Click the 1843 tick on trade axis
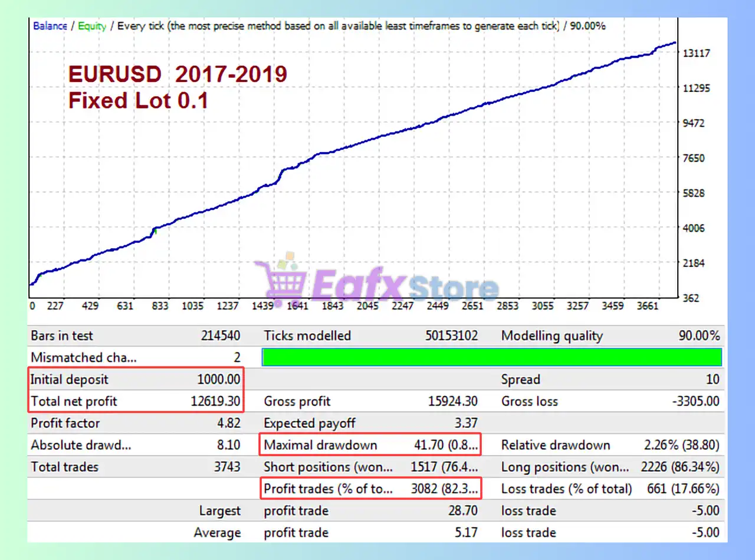The height and width of the screenshot is (560, 755). point(333,306)
